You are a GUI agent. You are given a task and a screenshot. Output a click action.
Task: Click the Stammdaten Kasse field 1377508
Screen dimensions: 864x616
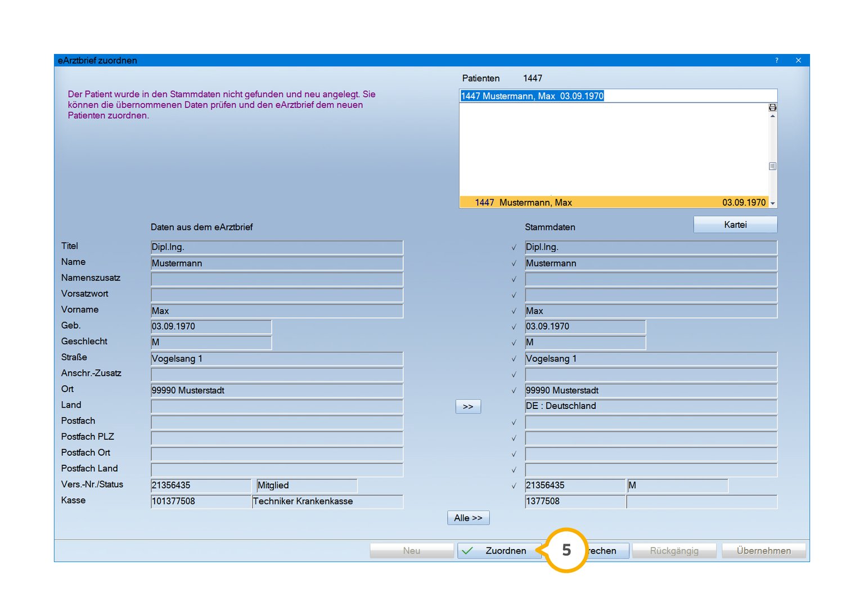click(575, 501)
